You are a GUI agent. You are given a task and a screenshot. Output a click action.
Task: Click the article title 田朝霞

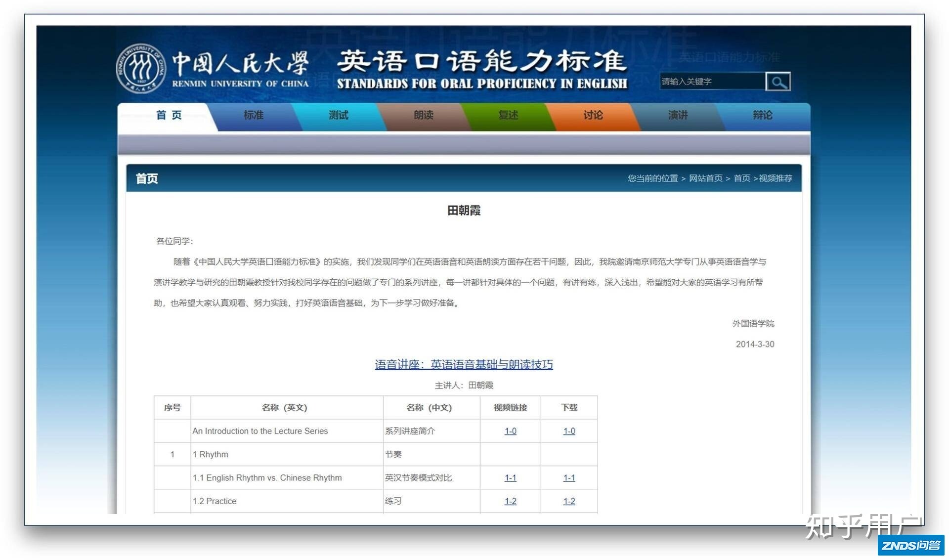(x=464, y=211)
